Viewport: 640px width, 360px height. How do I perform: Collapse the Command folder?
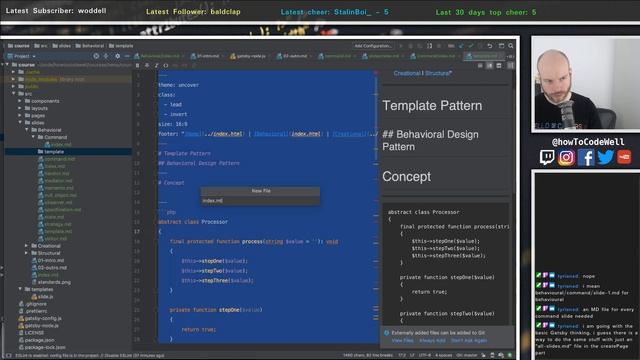pyautogui.click(x=33, y=137)
